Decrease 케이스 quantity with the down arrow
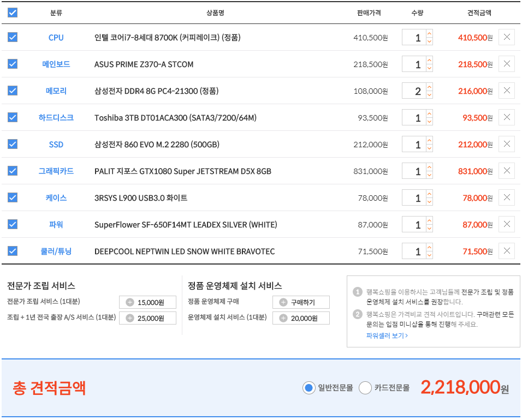Screen dimensions: 522x420 tap(430, 201)
